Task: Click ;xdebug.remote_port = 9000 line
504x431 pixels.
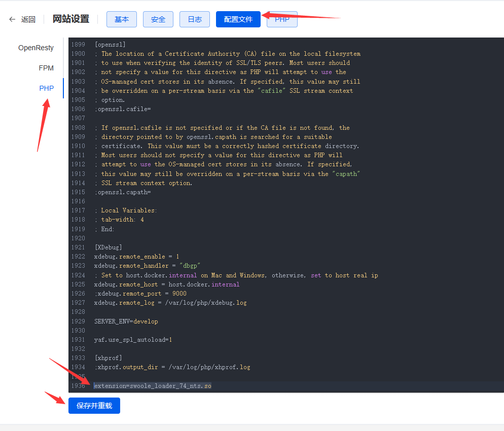Action: point(140,294)
